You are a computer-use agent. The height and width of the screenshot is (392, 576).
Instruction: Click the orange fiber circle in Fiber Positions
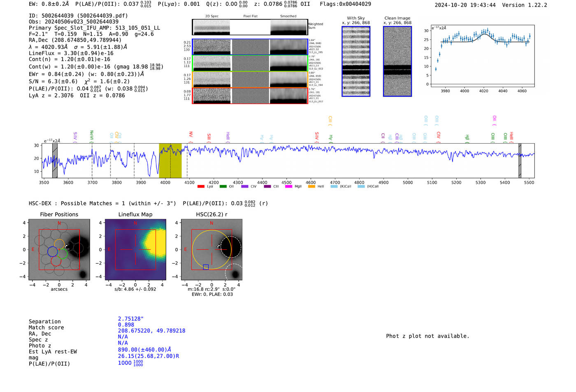pyautogui.click(x=59, y=244)
